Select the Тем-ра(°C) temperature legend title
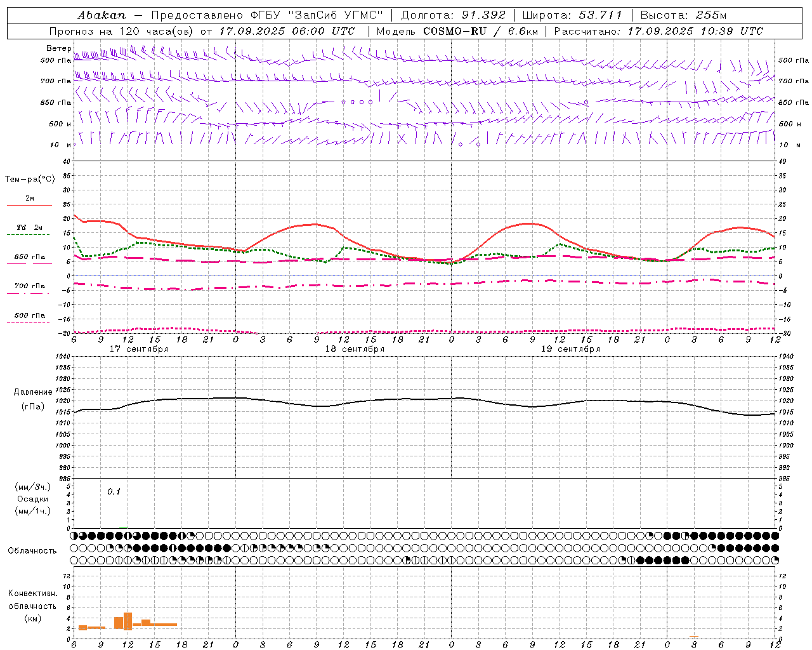812x650 pixels. tap(30, 180)
